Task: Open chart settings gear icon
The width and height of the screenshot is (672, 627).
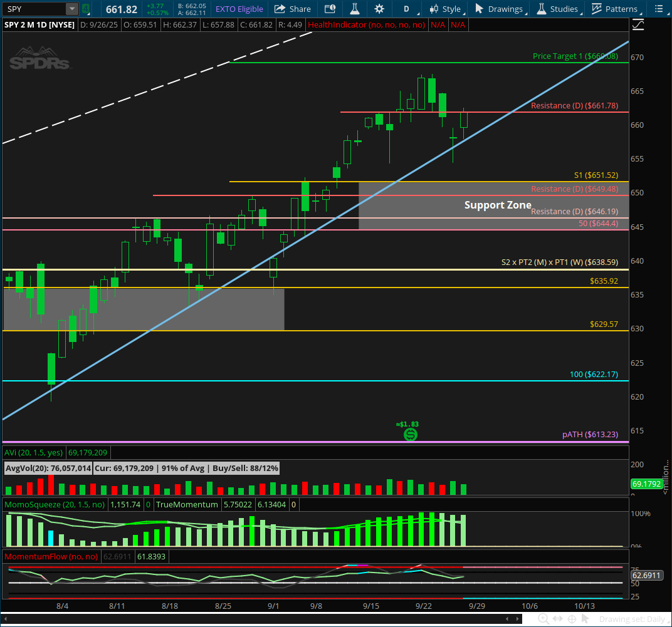Action: [379, 9]
